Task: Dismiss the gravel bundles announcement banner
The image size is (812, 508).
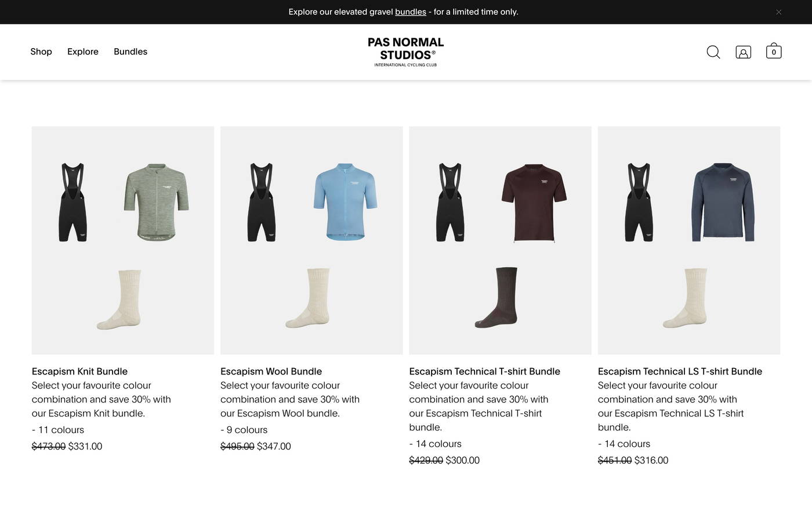Action: 778,12
